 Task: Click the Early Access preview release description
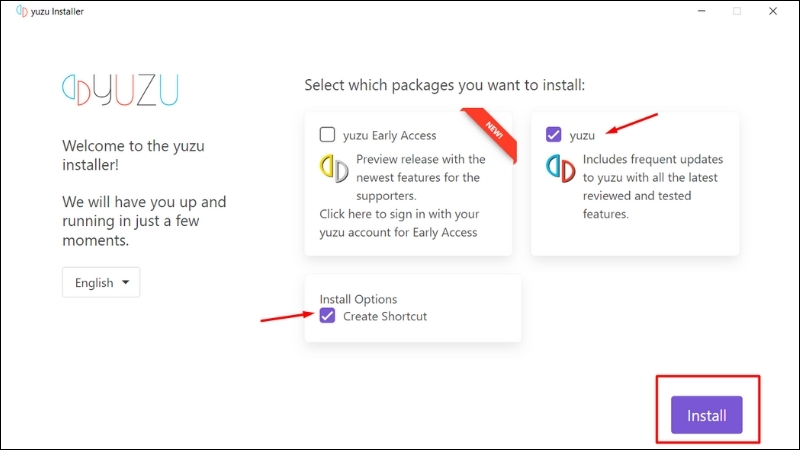point(421,177)
